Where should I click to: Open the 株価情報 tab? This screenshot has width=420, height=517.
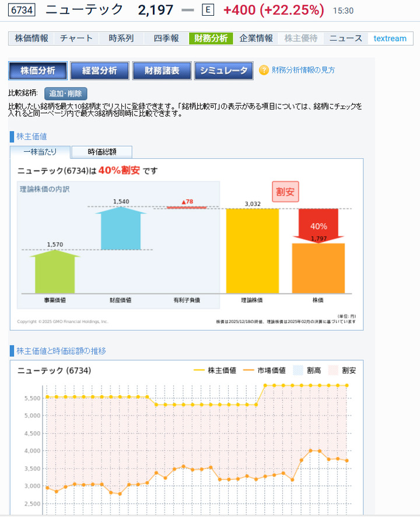click(x=32, y=39)
